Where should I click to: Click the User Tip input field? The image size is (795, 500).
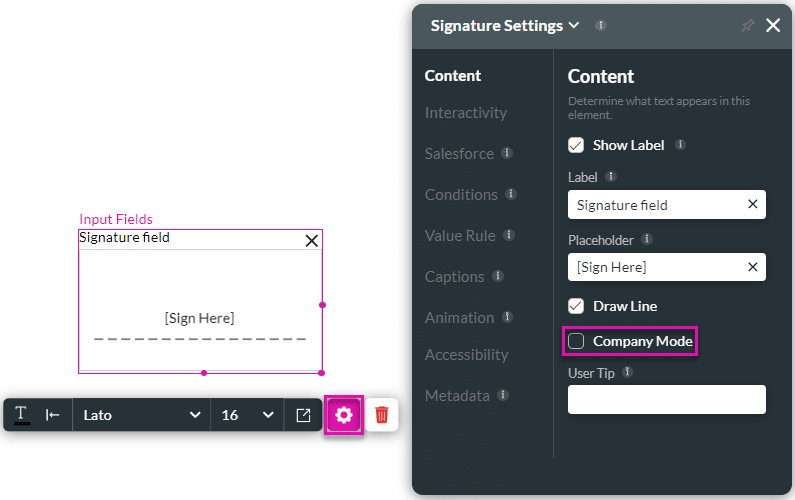(666, 400)
